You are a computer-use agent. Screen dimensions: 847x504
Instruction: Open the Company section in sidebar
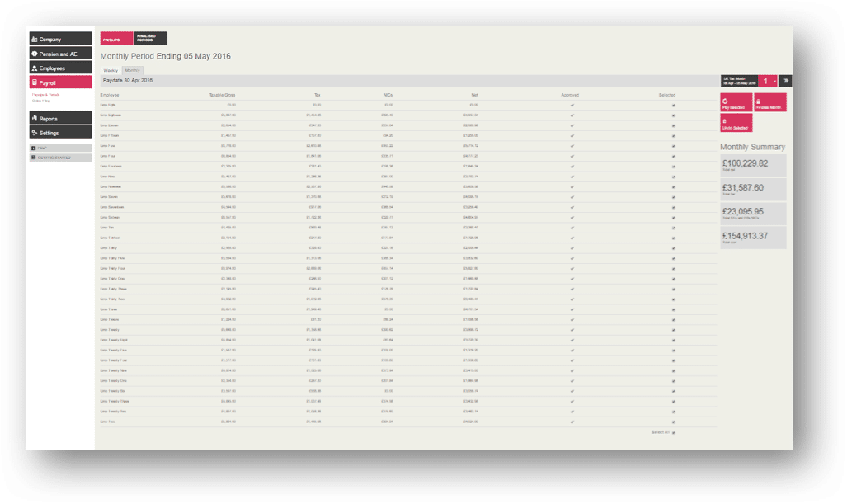(59, 39)
